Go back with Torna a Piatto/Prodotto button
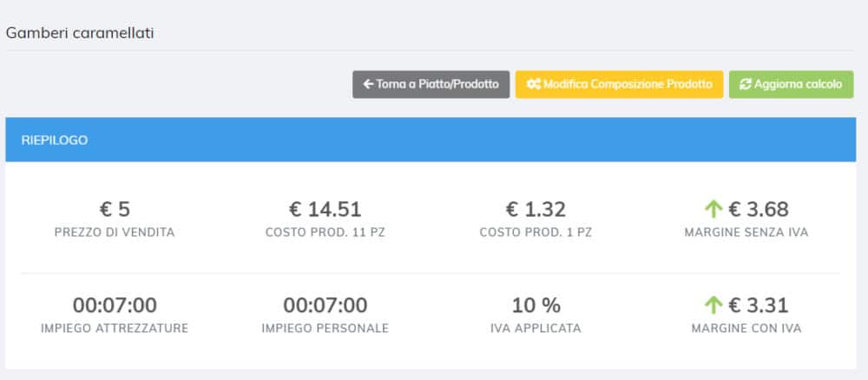 (x=431, y=85)
